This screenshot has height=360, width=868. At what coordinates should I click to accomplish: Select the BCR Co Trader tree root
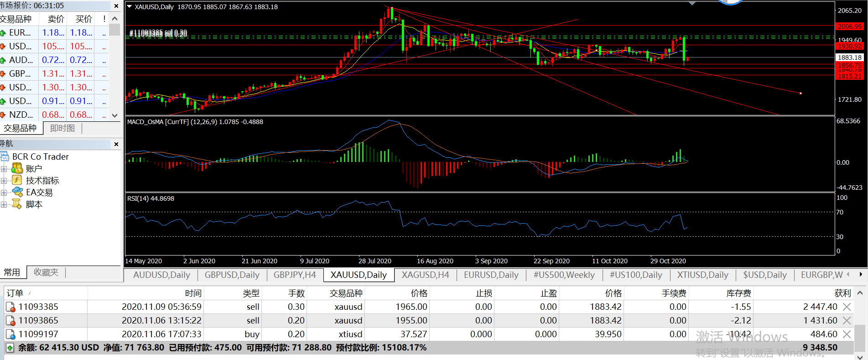tap(41, 157)
